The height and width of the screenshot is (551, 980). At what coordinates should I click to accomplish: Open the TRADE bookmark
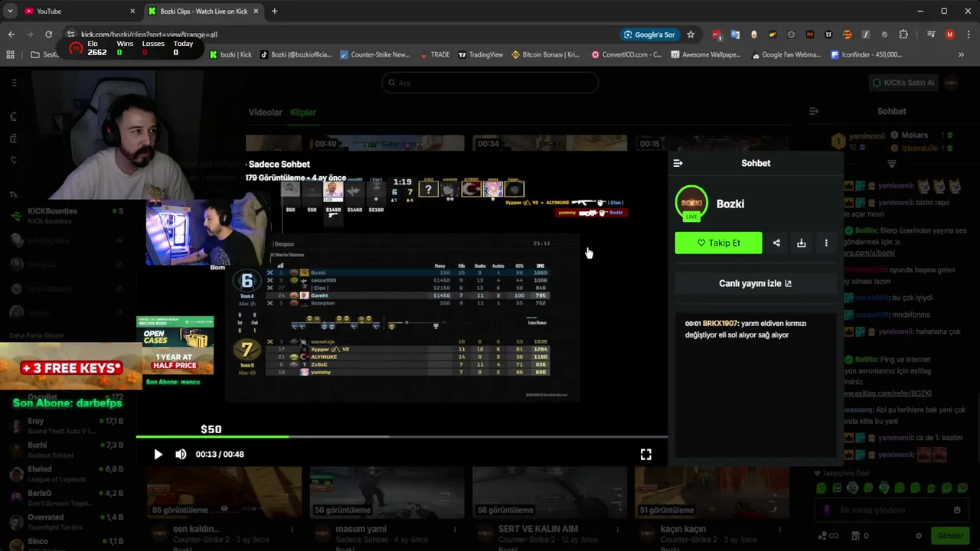(435, 54)
